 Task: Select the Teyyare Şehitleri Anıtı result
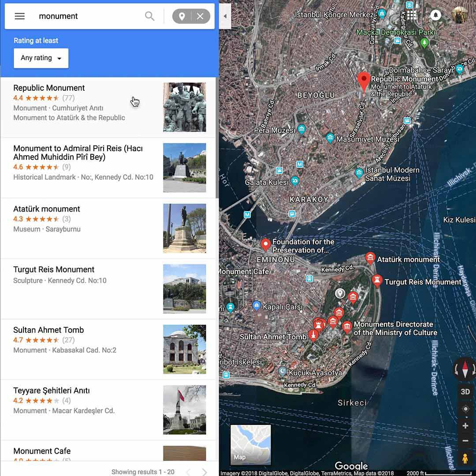click(x=108, y=409)
